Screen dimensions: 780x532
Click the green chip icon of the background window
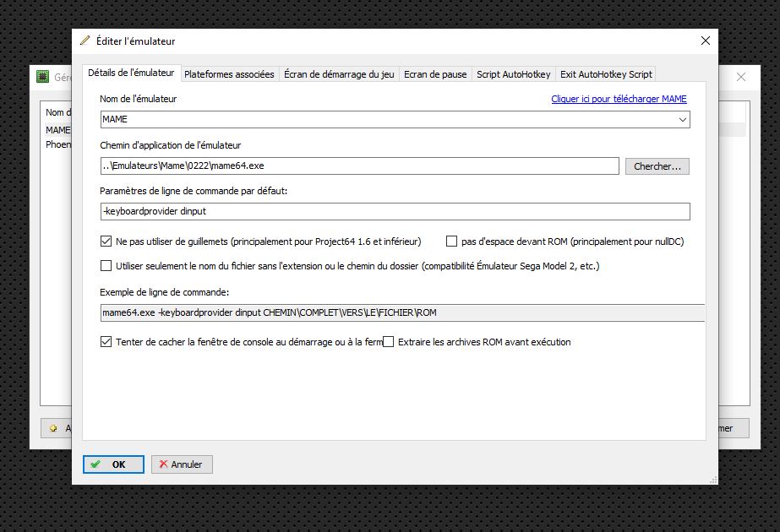43,77
